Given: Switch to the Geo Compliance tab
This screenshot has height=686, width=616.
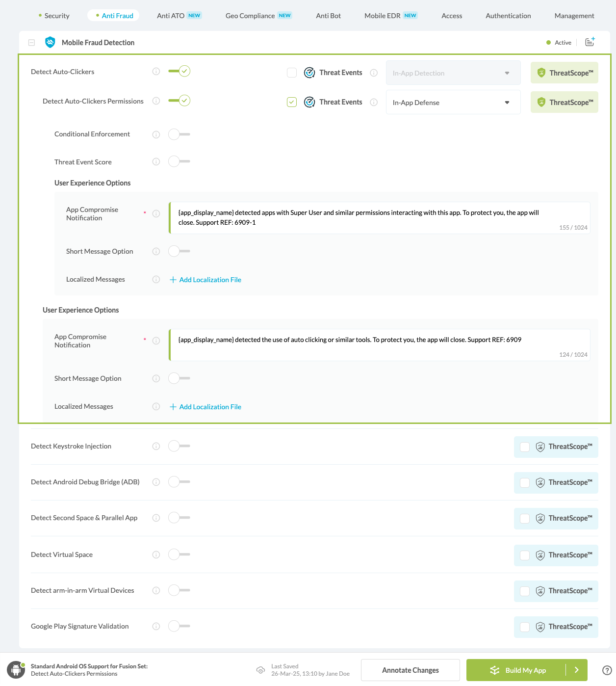Looking at the screenshot, I should [x=250, y=15].
